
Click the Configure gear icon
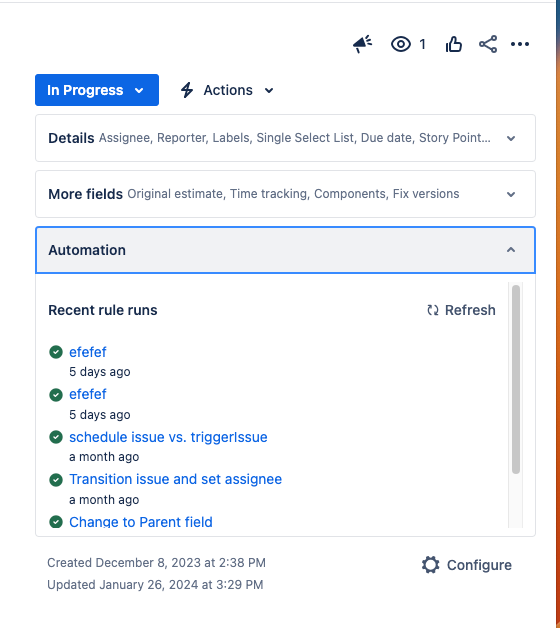click(431, 565)
